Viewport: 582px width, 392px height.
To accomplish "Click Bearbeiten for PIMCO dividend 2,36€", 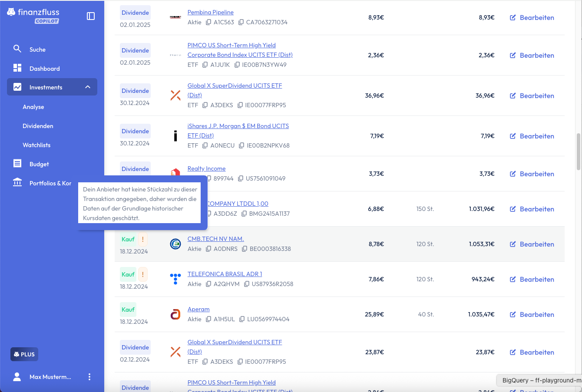I will coord(532,56).
